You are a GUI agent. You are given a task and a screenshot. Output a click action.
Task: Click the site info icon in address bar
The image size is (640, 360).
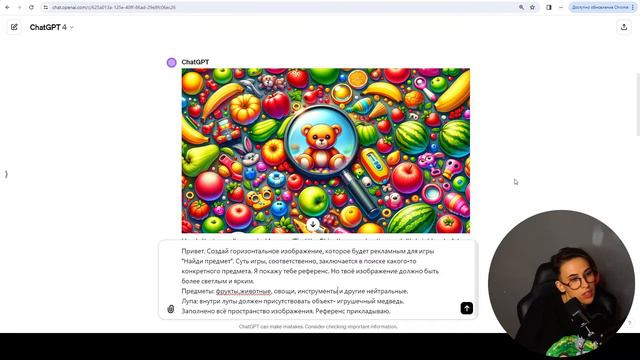(x=46, y=7)
